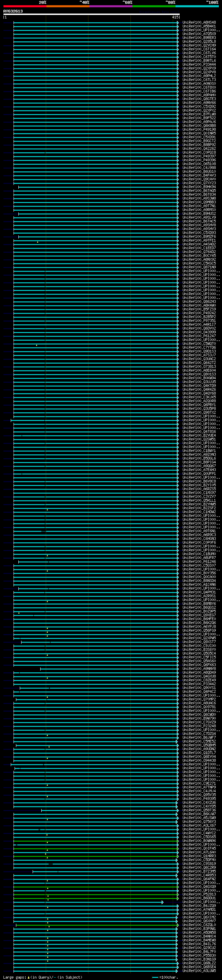Click the red 20% identity legend segment
The width and height of the screenshot is (222, 980).
click(x=25, y=6)
